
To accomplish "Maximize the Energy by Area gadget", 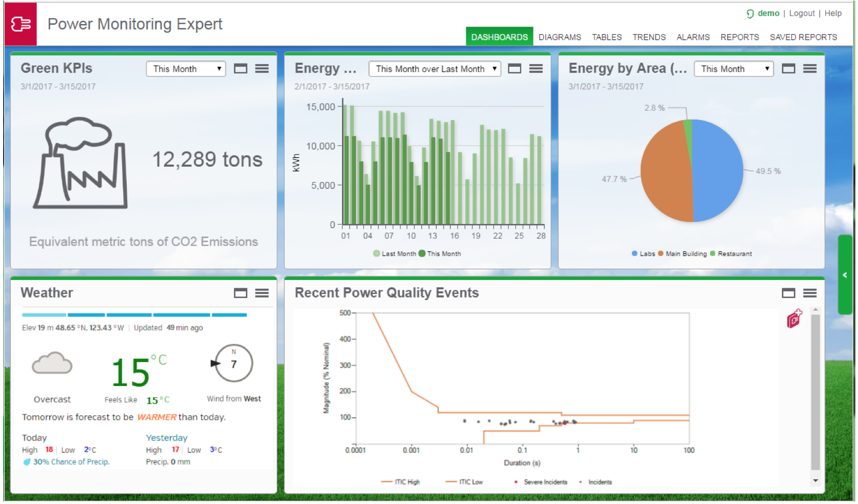I will click(788, 69).
